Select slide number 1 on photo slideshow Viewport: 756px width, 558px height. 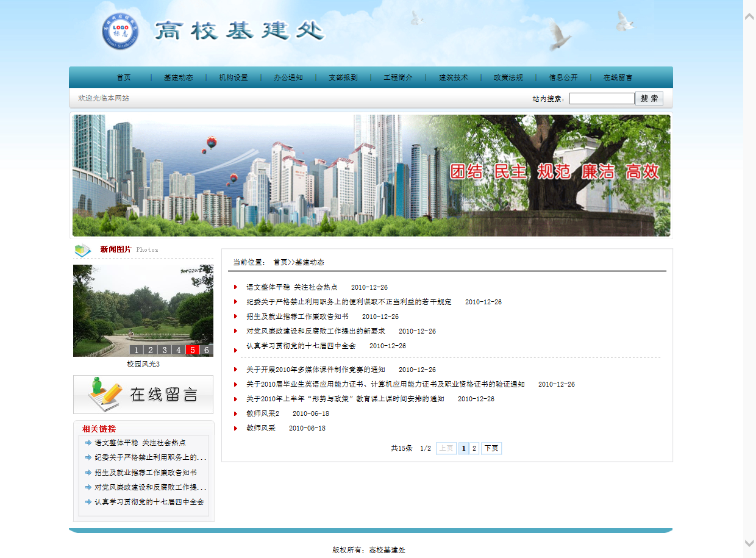[x=137, y=350]
